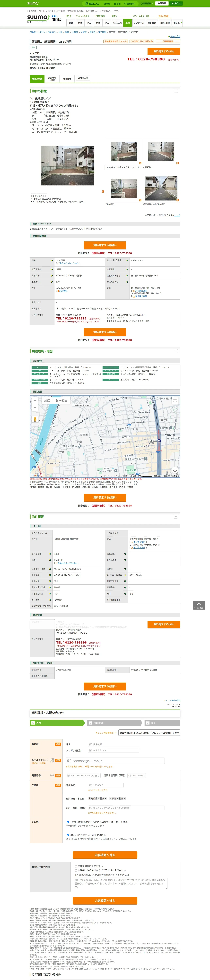
Task: Open お気に入り from the green header bar
Action: tap(92, 3)
